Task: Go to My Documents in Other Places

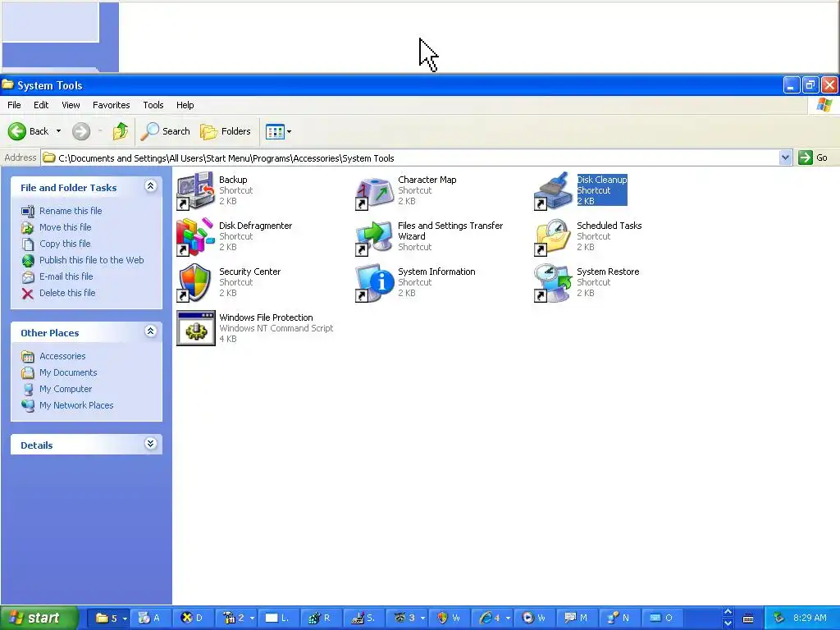Action: coord(69,373)
